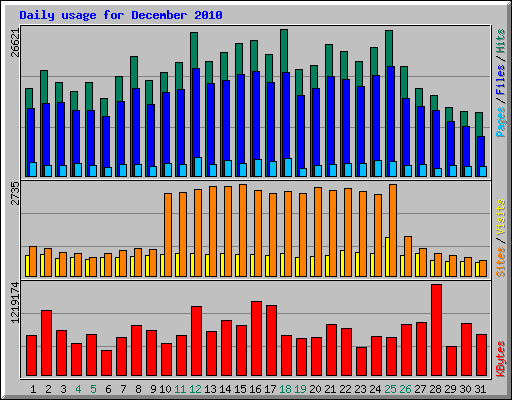Click day label 3 on the x-axis

coord(63,389)
